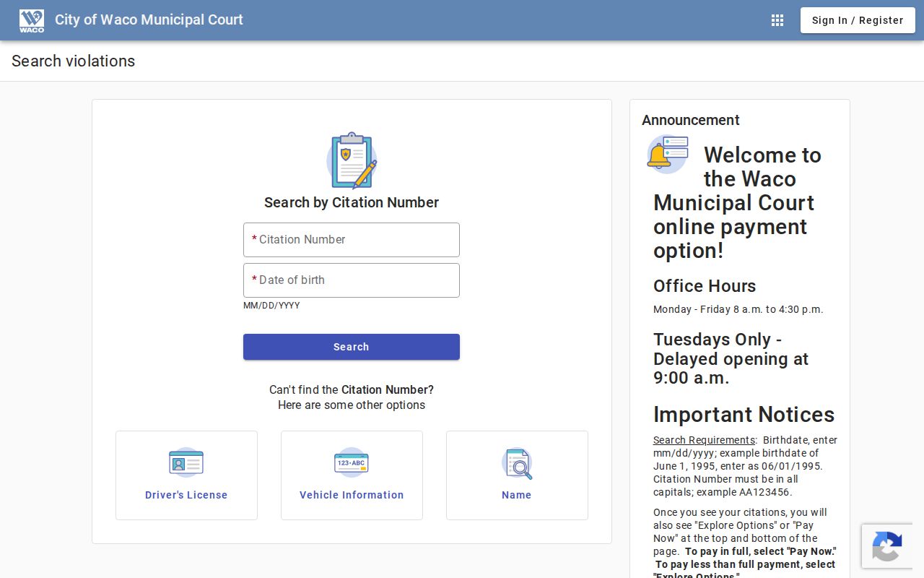Click the Name search magnifier icon
Image resolution: width=924 pixels, height=578 pixels.
[x=517, y=463]
